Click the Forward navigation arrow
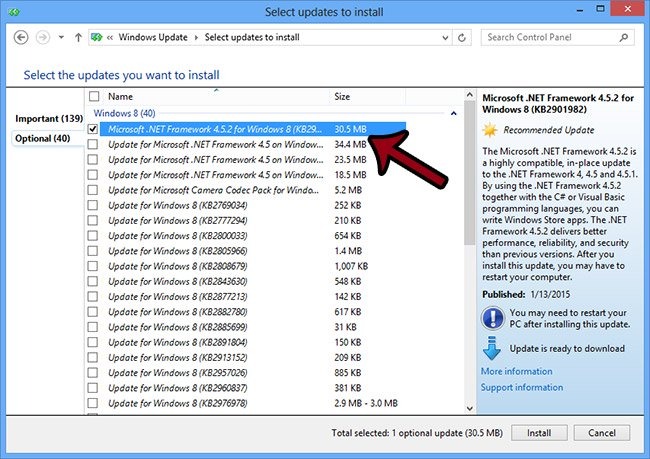This screenshot has height=459, width=650. click(x=44, y=38)
